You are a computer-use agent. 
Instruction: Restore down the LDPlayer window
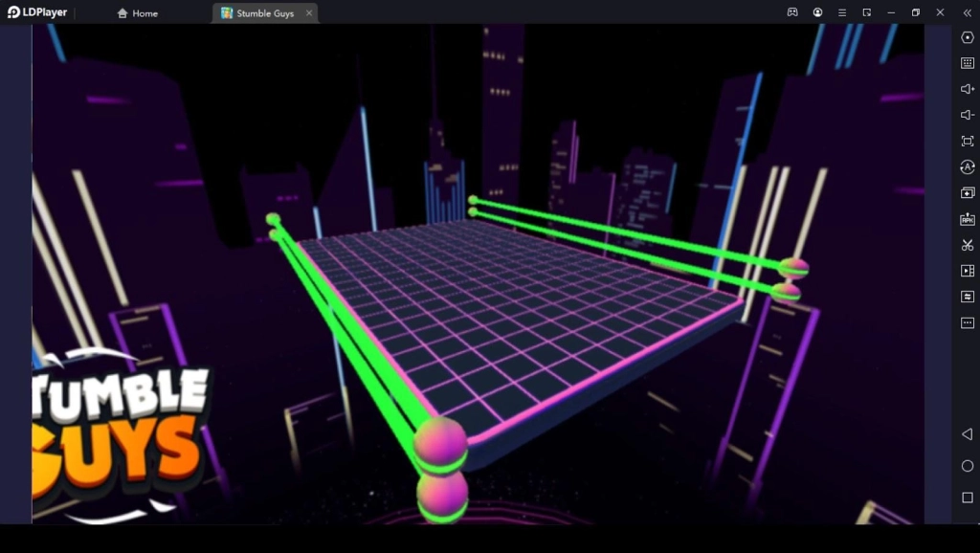pos(916,12)
